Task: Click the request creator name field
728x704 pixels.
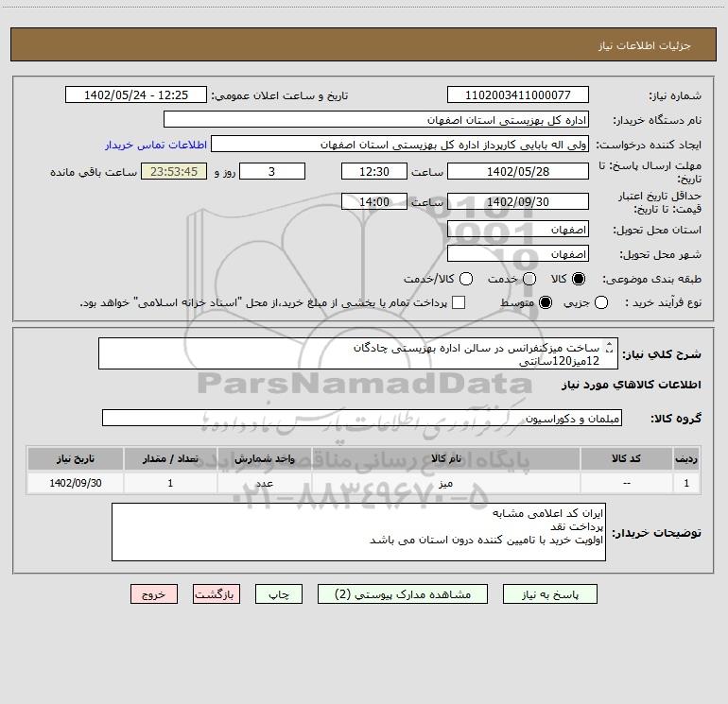Action: point(400,145)
